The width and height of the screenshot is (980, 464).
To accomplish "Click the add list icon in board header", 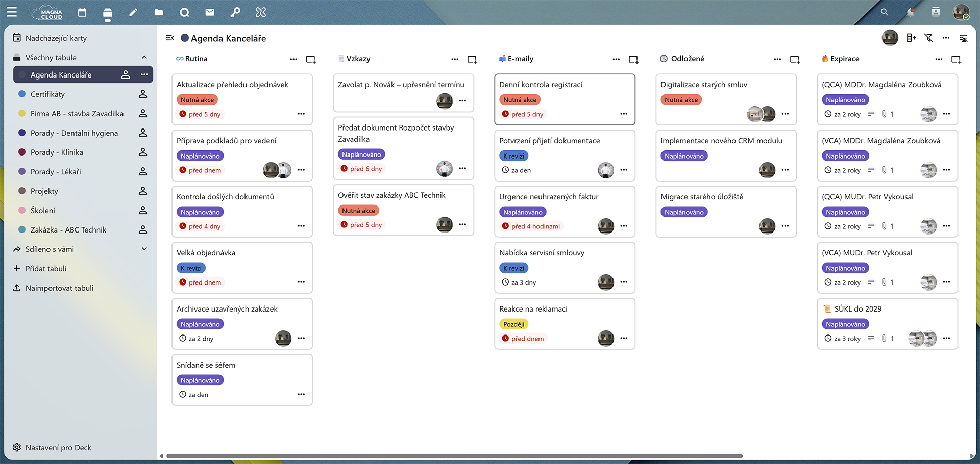I will (x=911, y=38).
